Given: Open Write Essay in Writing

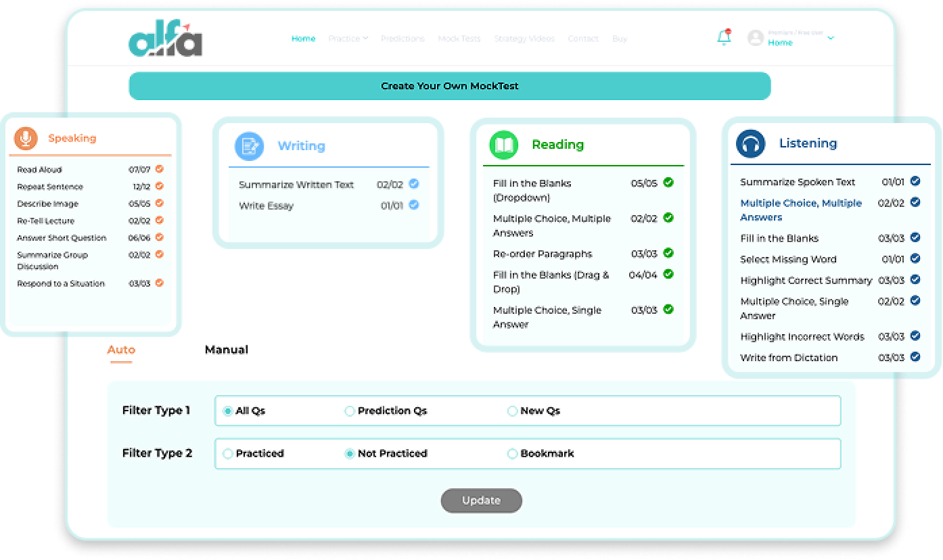Looking at the screenshot, I should [267, 206].
